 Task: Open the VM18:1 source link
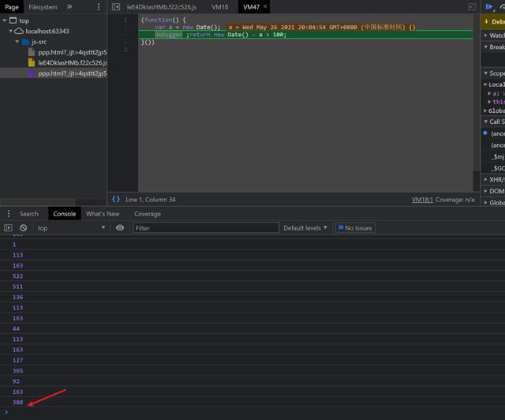422,200
